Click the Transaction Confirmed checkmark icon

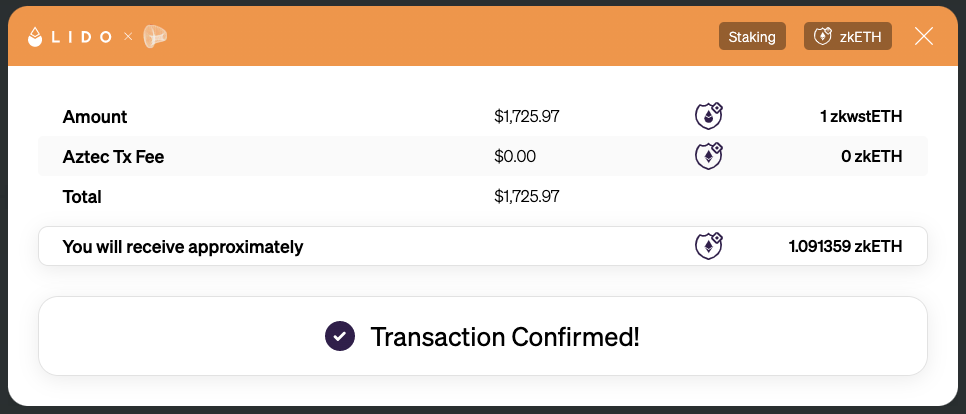340,336
